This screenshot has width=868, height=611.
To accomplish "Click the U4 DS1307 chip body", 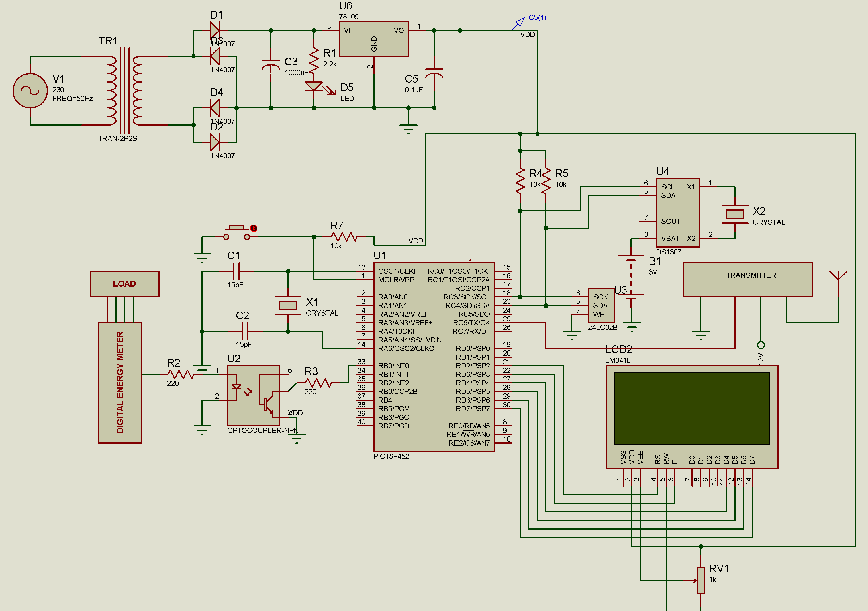I will 678,212.
